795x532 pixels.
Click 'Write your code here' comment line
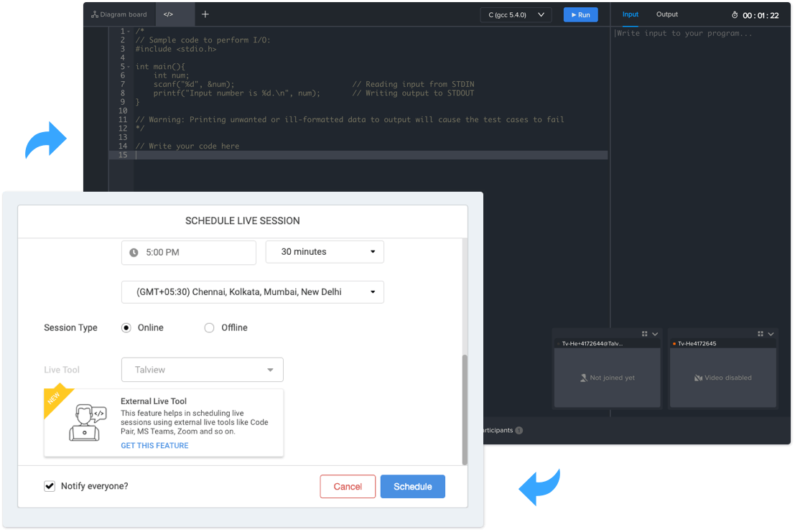coord(187,146)
